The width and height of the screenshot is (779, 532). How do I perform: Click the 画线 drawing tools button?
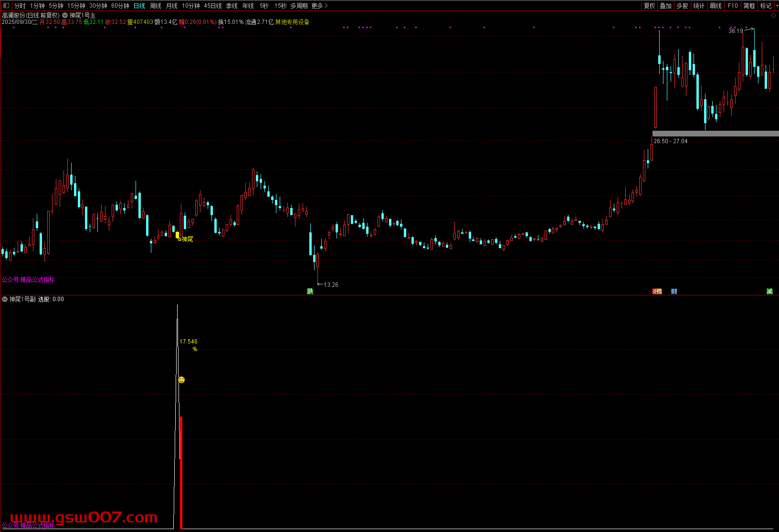[716, 6]
